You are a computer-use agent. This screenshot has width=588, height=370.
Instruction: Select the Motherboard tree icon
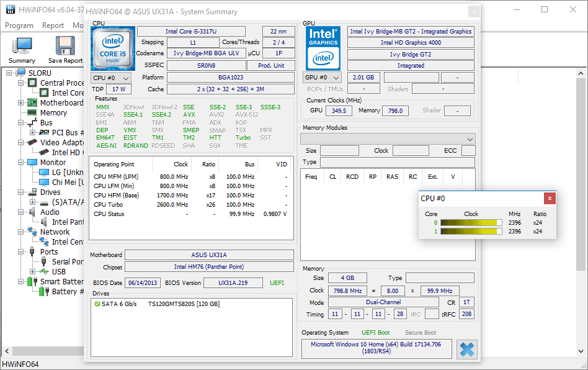(32, 102)
